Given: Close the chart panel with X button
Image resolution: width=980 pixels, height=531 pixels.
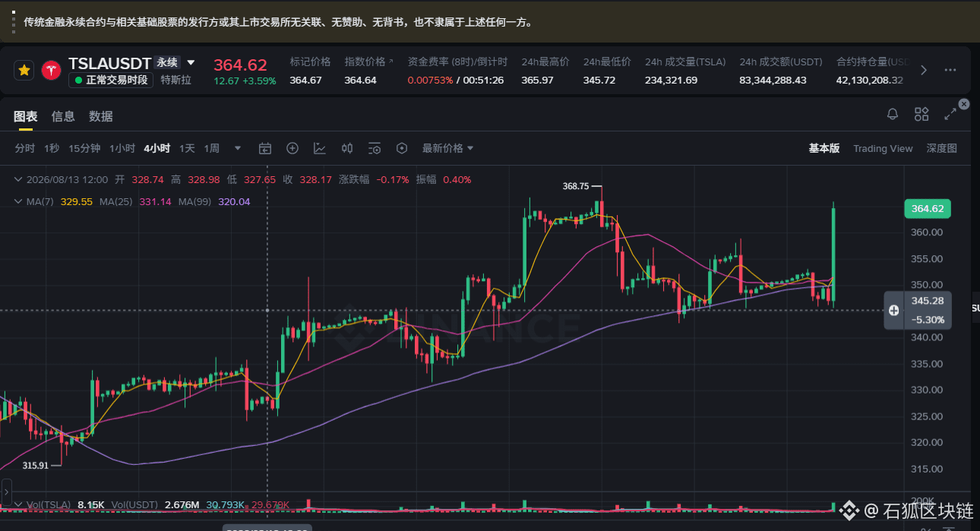Looking at the screenshot, I should tap(964, 104).
